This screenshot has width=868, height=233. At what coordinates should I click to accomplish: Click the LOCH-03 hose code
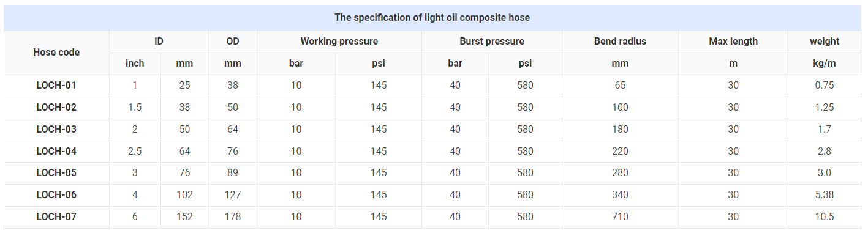pos(56,130)
